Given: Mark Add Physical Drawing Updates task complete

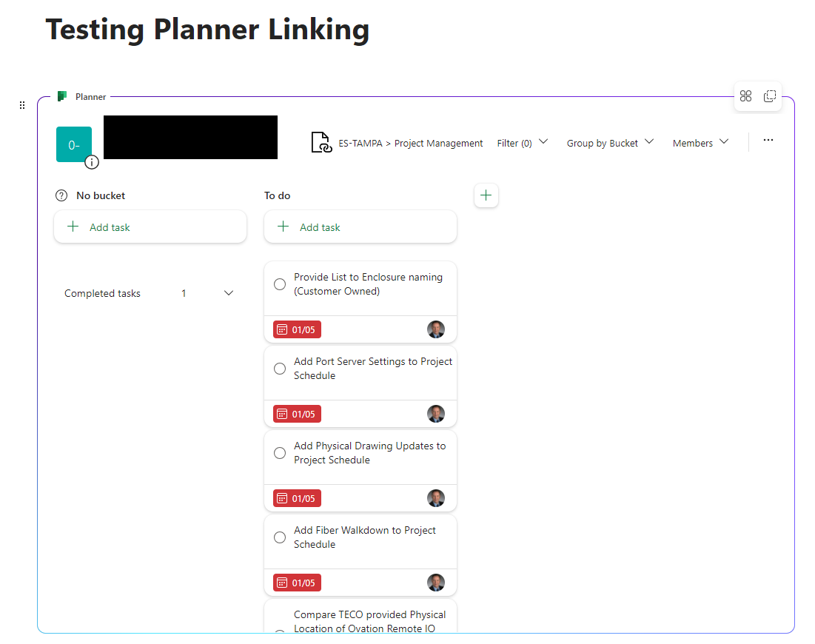Looking at the screenshot, I should tap(280, 453).
